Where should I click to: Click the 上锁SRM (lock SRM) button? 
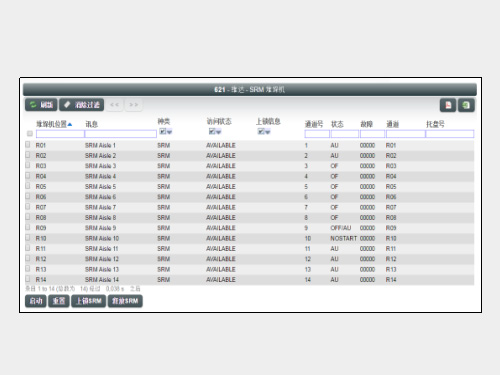tap(89, 301)
